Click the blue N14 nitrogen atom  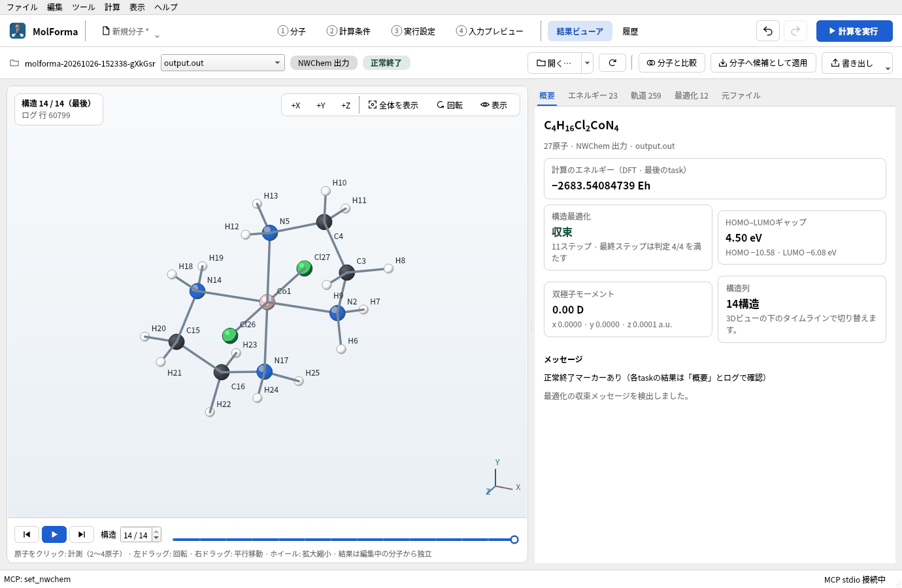197,291
